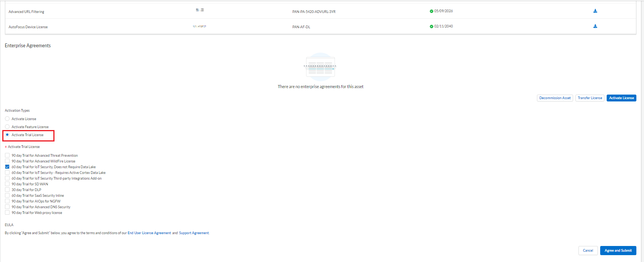Click expiration date 02/11/2040
Image resolution: width=644 pixels, height=262 pixels.
click(444, 26)
